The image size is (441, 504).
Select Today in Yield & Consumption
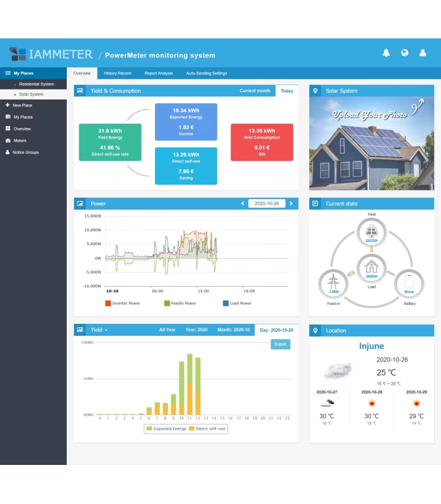click(287, 91)
